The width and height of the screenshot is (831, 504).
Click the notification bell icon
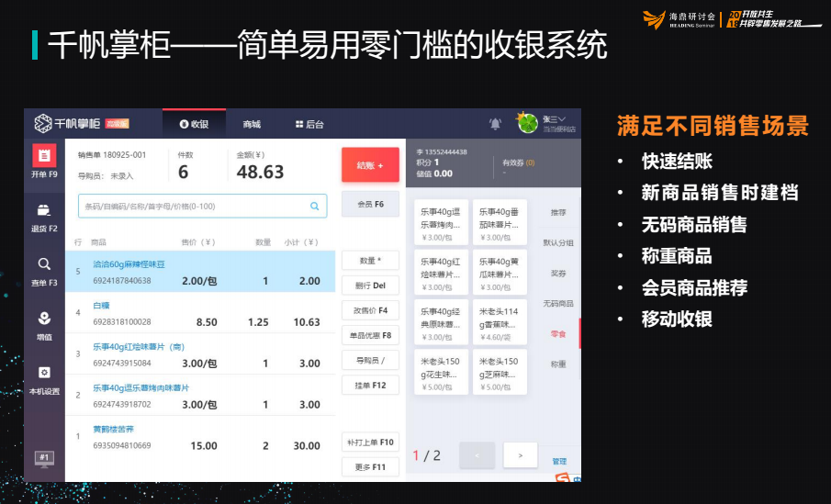[495, 124]
